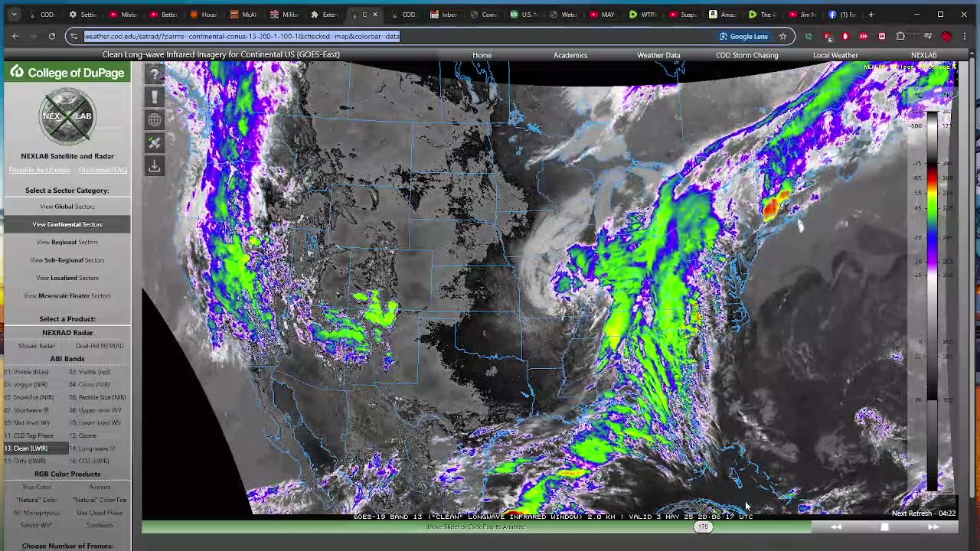Open the Weather Data menu

[658, 55]
